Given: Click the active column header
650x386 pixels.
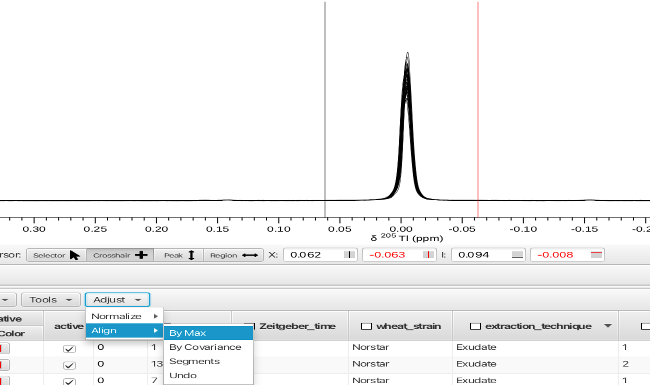Looking at the screenshot, I should pos(68,326).
